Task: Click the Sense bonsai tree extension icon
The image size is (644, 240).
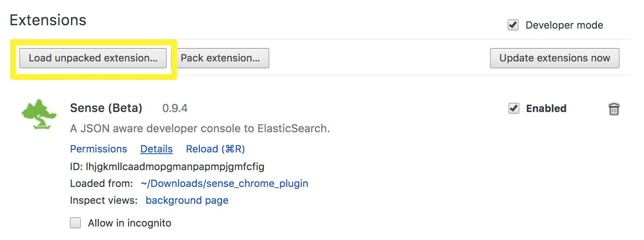Action: [x=39, y=115]
